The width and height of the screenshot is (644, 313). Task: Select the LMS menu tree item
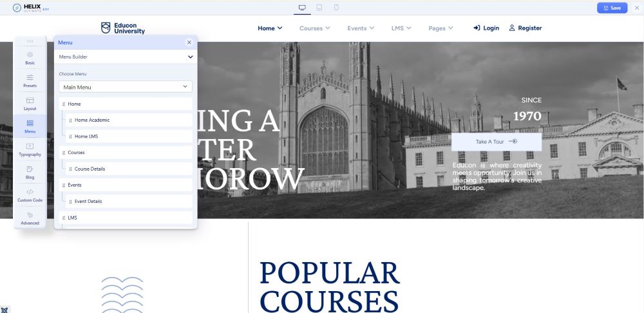tap(126, 218)
